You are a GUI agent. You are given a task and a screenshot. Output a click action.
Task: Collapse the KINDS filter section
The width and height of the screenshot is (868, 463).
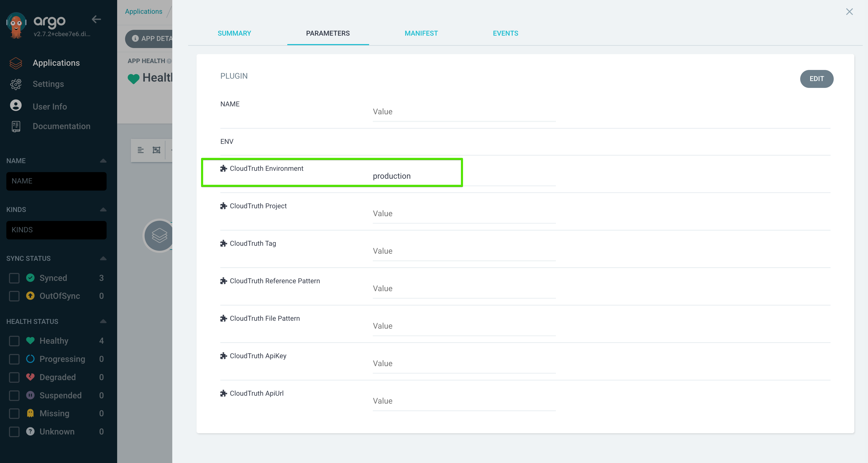pyautogui.click(x=103, y=210)
